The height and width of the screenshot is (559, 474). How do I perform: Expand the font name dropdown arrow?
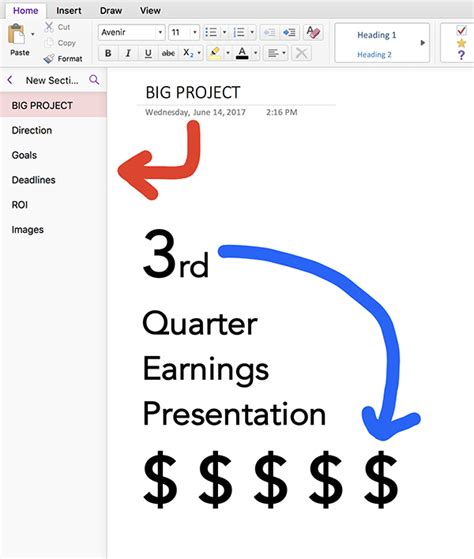click(160, 32)
